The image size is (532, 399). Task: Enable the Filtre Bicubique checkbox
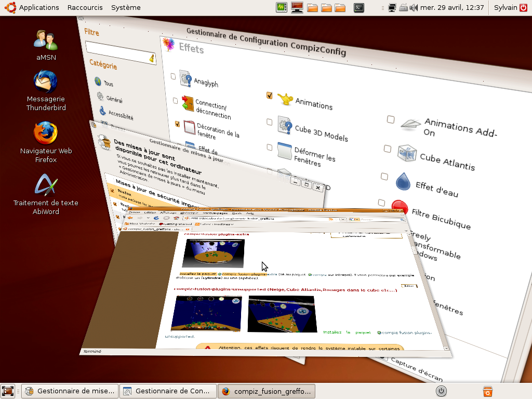coord(381,203)
